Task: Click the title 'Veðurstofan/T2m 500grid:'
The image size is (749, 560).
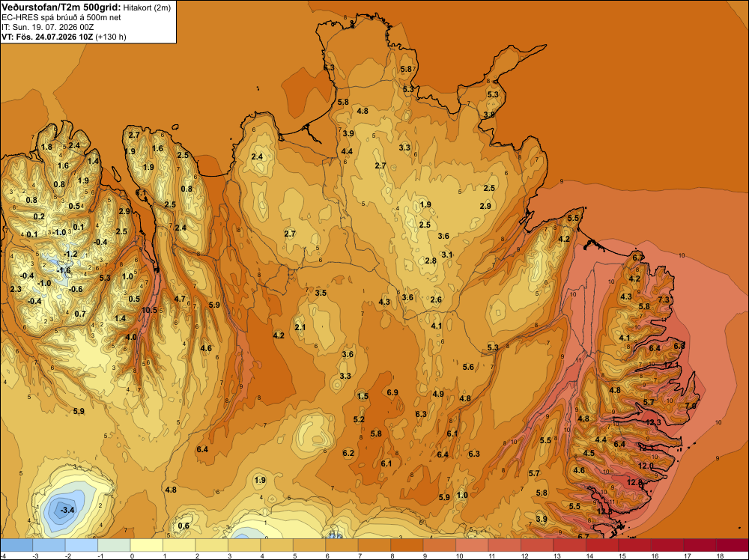Action: coord(61,7)
